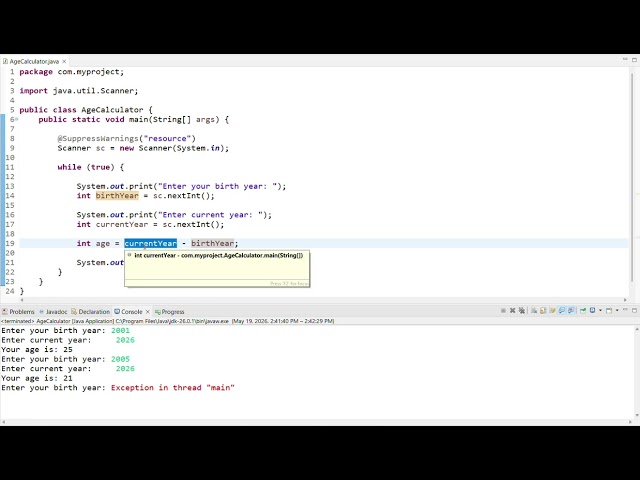
Task: Minimize the editor area
Action: [625, 60]
